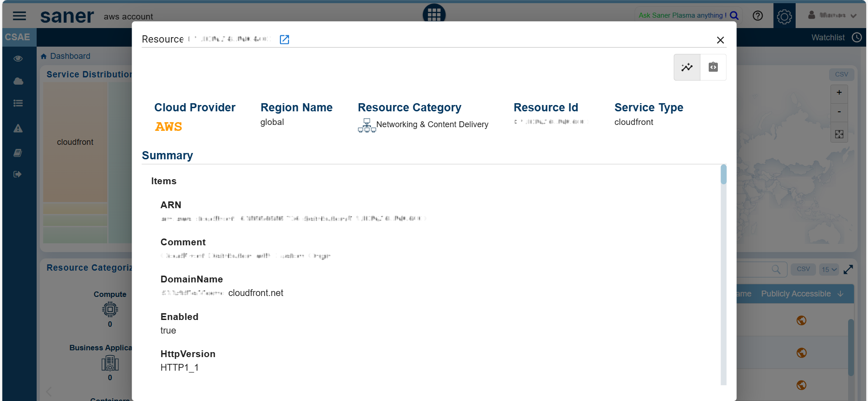
Task: Open the alerts warning triangle icon
Action: point(18,129)
